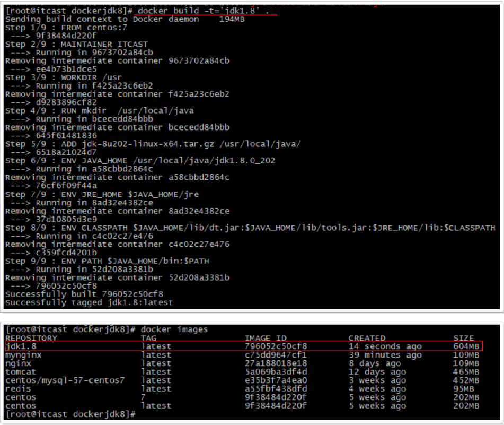
Task: Select the 'Successfully built 796052c50cf8' line
Action: tap(84, 294)
